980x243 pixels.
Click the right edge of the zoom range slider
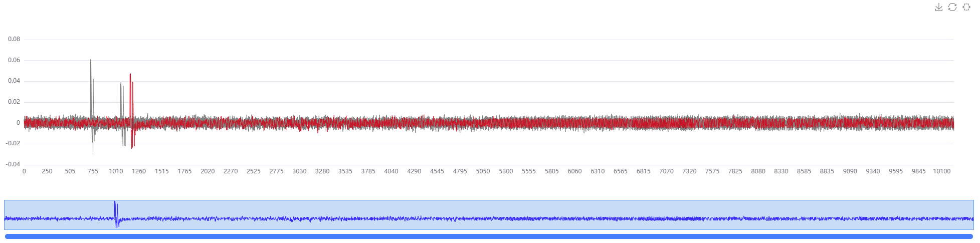[973, 215]
